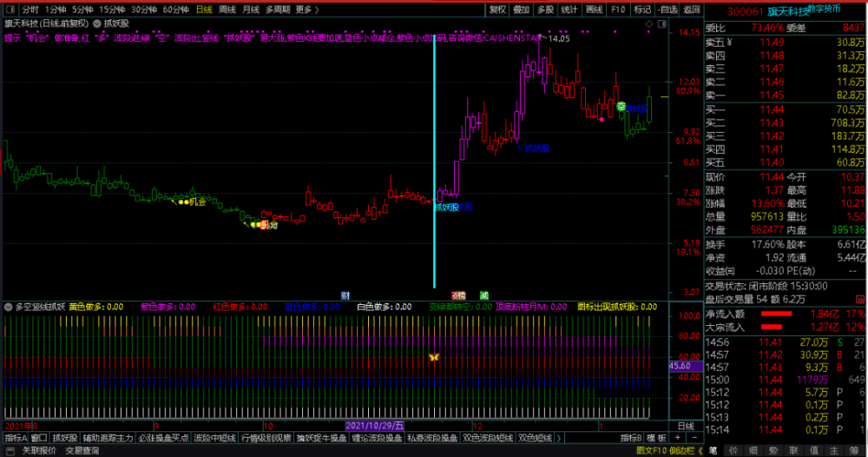Click the 日线 label at timeline right end
The width and height of the screenshot is (868, 457).
click(x=686, y=426)
